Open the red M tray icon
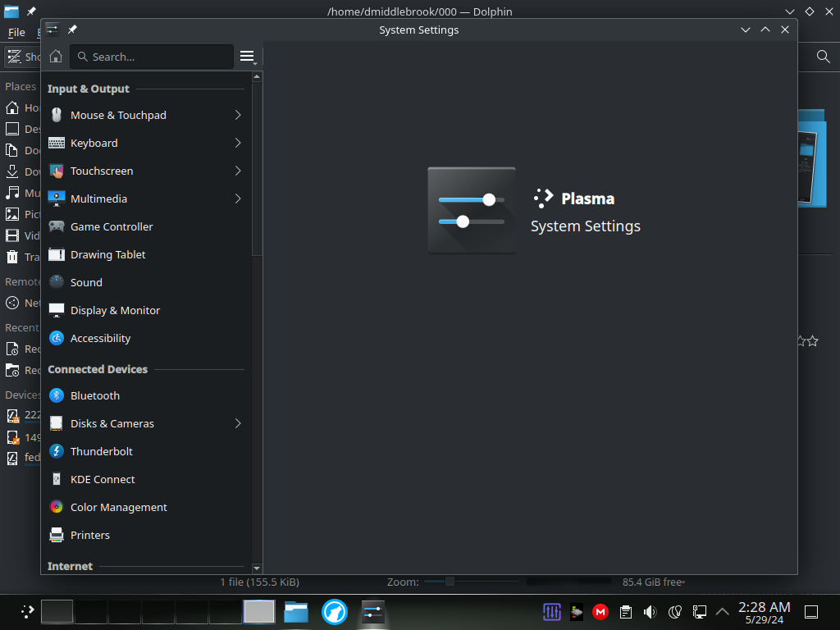Screen dimensions: 840x630 [x=600, y=612]
